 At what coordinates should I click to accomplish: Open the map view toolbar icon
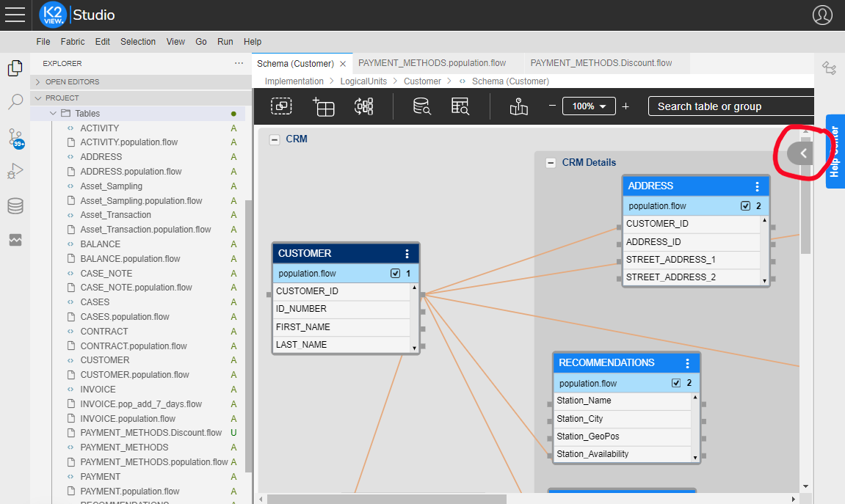[519, 106]
